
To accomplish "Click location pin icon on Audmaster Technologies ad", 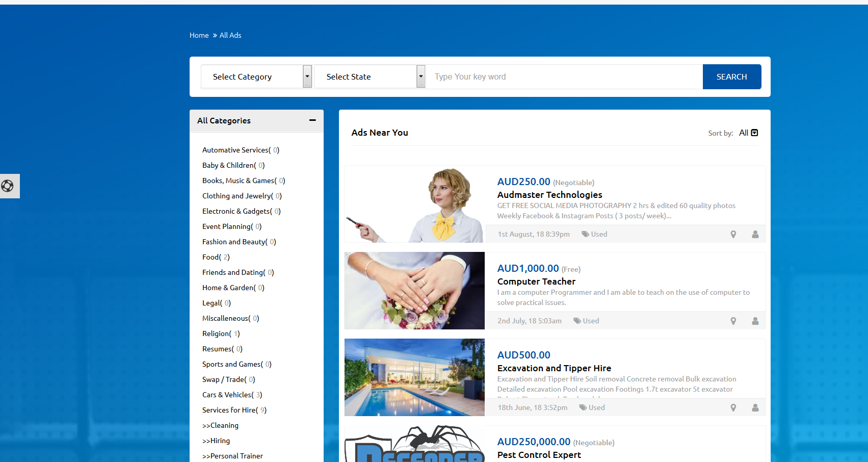I will tap(733, 235).
